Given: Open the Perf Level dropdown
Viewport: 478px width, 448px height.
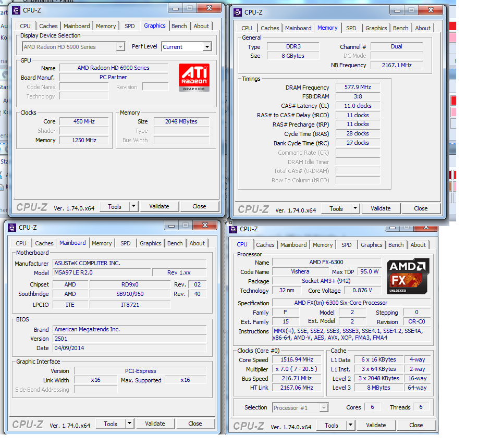Looking at the screenshot, I should coord(207,47).
